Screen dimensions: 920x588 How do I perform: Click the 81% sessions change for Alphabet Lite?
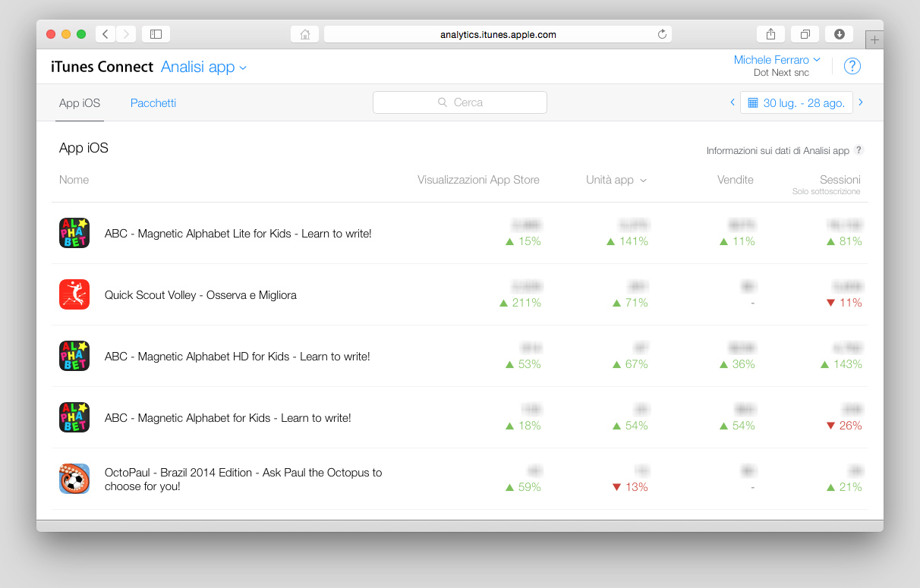(844, 241)
